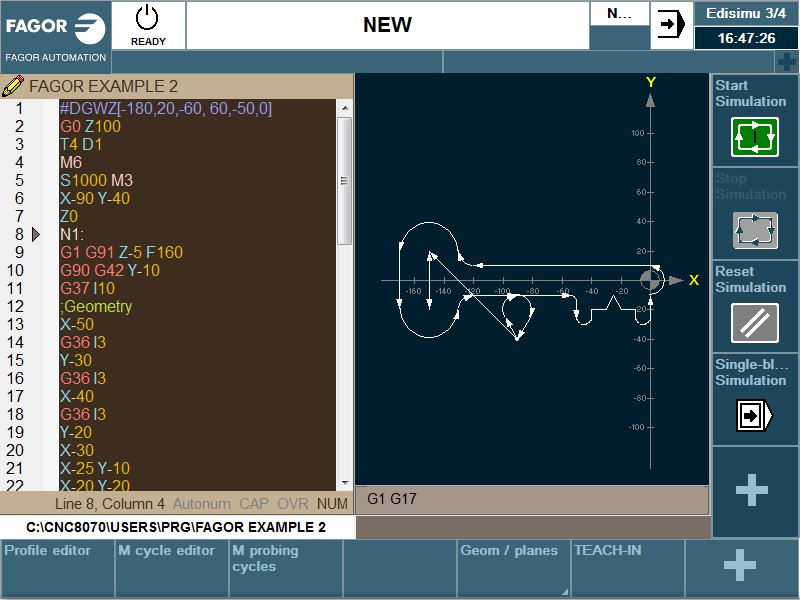Open the M probing cycles panel

tap(285, 567)
